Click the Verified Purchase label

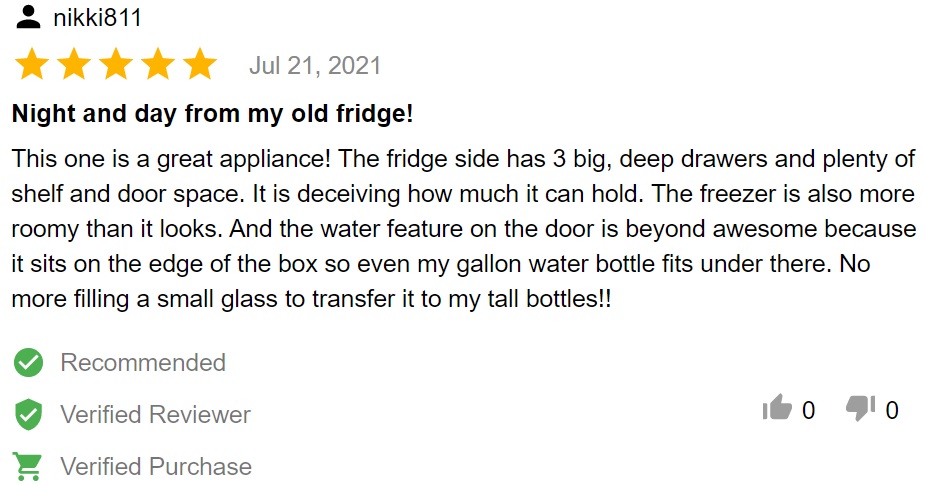(x=156, y=466)
